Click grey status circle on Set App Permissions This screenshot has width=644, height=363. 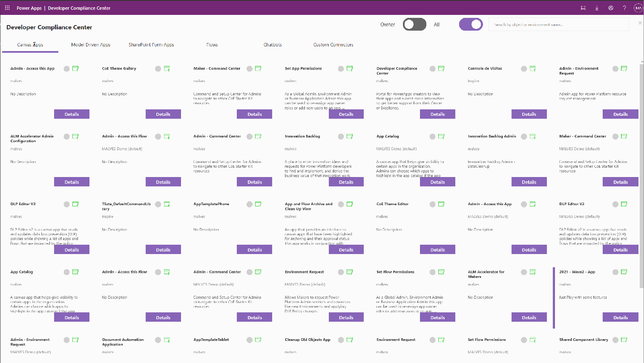[341, 69]
